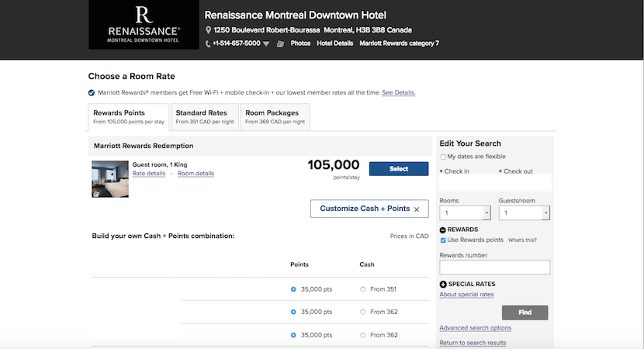This screenshot has height=349, width=644.
Task: Select the From 351 cash radio button
Action: point(363,289)
